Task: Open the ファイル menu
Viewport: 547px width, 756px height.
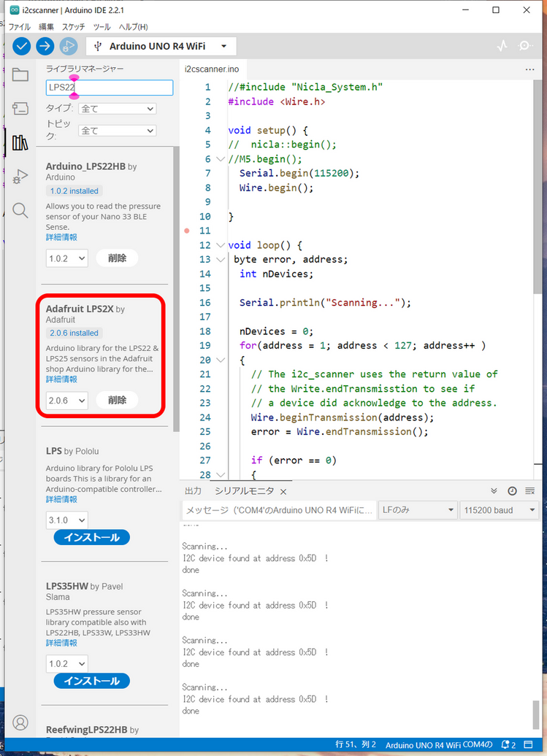Action: 19,27
